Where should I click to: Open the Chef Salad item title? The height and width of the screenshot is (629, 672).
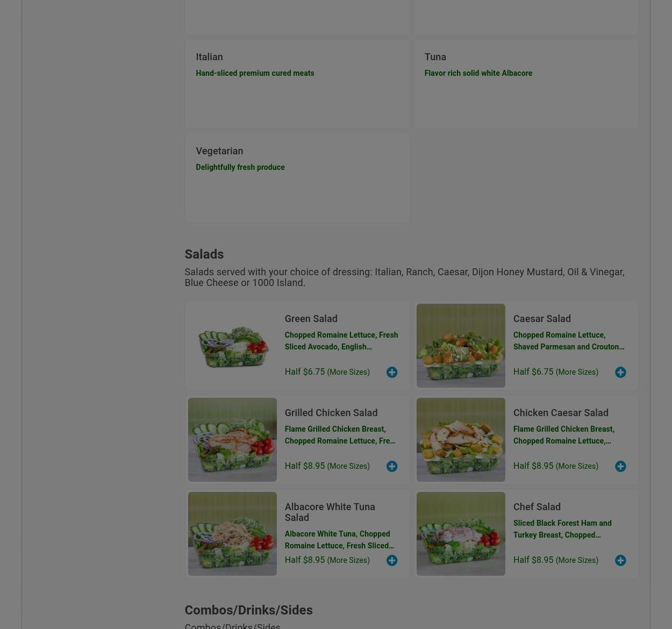537,506
